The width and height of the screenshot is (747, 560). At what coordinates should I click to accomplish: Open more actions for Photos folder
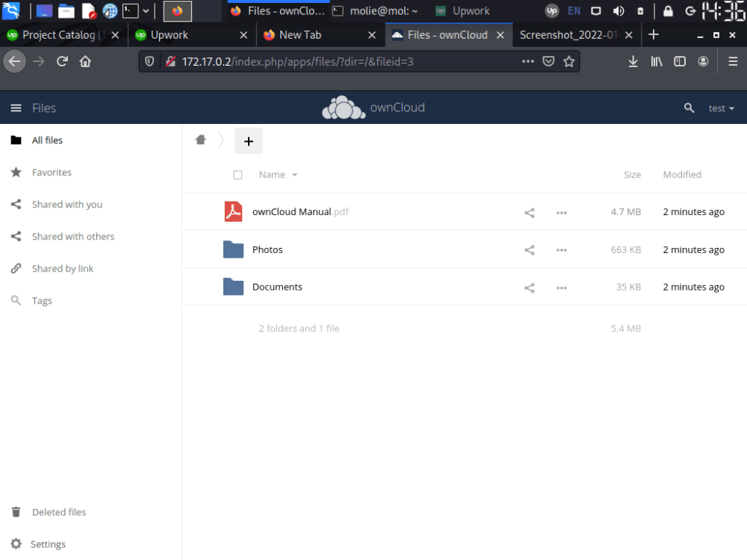click(x=562, y=250)
